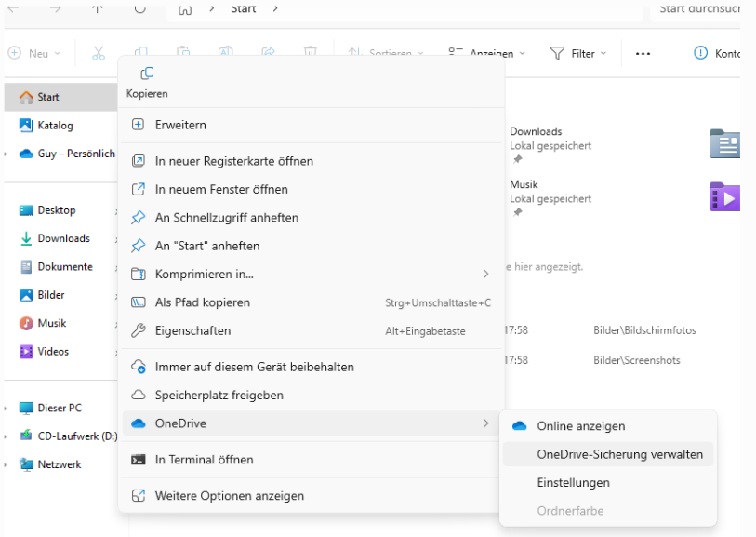Image resolution: width=756 pixels, height=537 pixels.
Task: Click OneDrive-Sicherung verwalten
Action: coord(608,454)
